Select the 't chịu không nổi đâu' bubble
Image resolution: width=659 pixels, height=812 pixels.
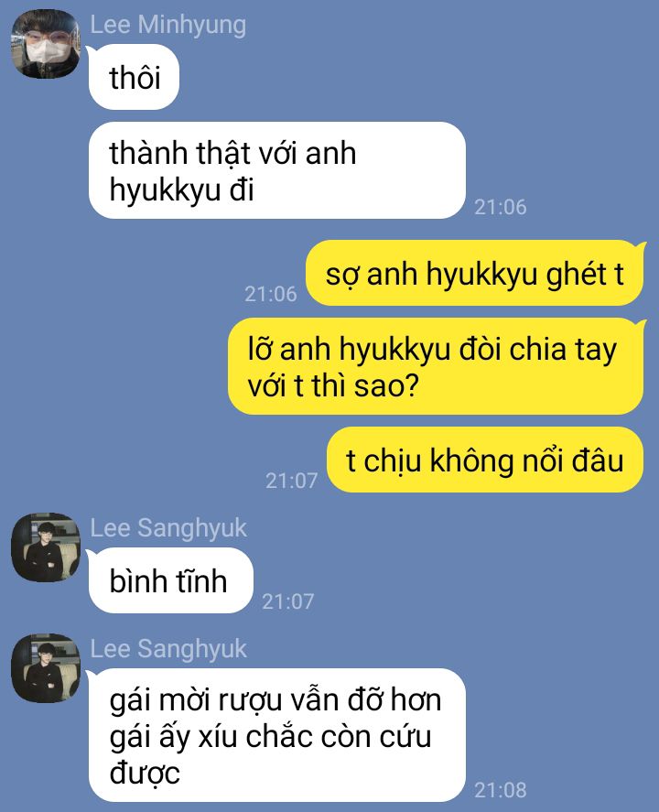(x=485, y=460)
